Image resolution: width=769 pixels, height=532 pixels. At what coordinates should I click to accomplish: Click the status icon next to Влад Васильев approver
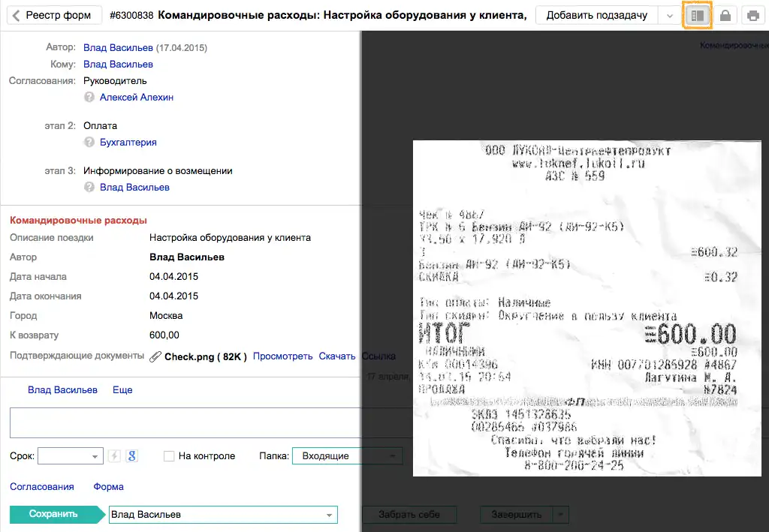89,187
